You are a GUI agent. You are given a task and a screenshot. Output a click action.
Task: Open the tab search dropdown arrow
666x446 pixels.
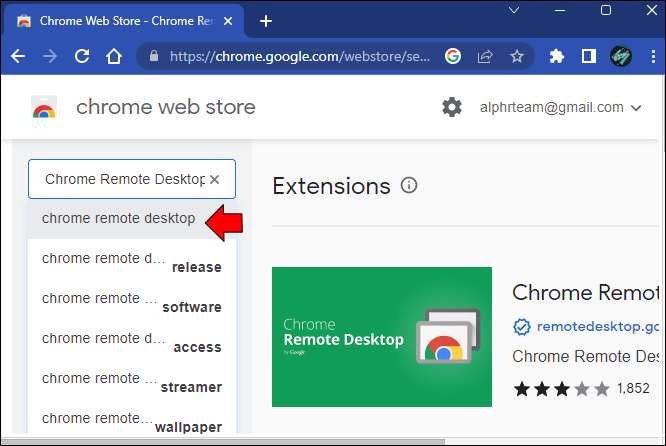[514, 10]
